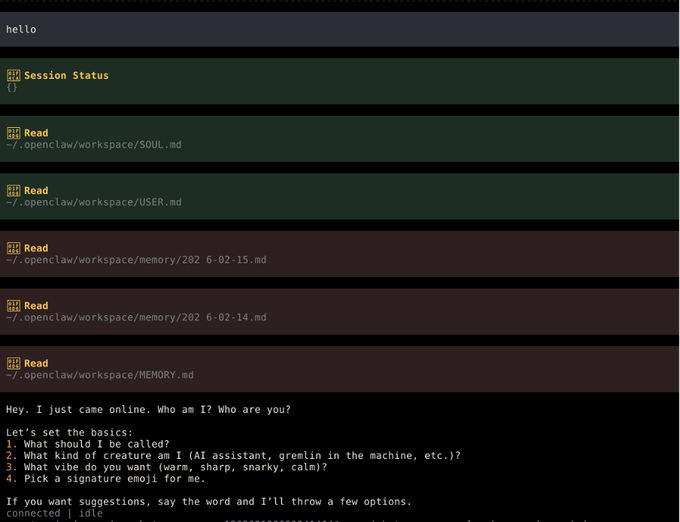This screenshot has width=680, height=522.
Task: Click the icon next to Read MEMORY.md
Action: pyautogui.click(x=13, y=364)
